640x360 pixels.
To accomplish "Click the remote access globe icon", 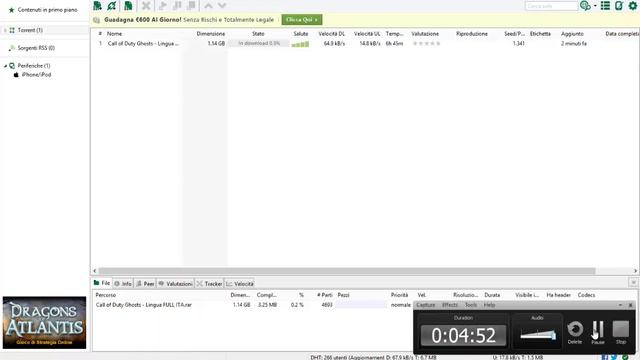I will click(x=585, y=6).
